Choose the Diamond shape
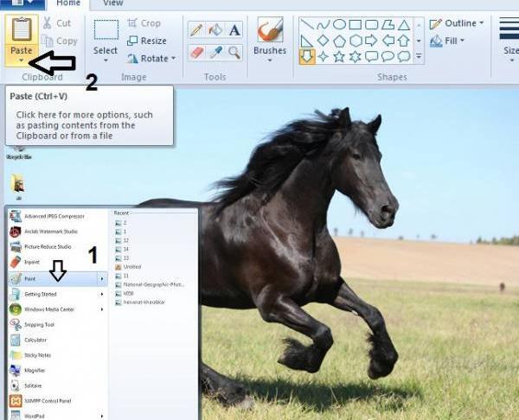 [323, 41]
